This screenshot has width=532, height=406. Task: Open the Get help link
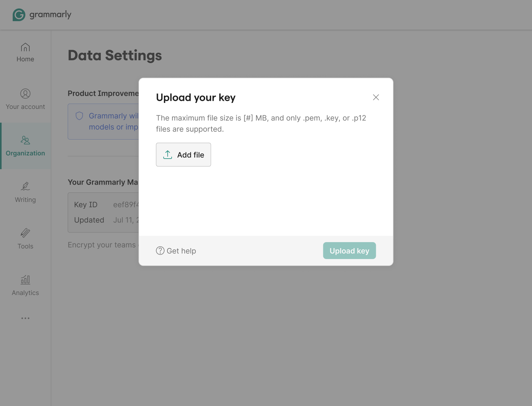181,251
